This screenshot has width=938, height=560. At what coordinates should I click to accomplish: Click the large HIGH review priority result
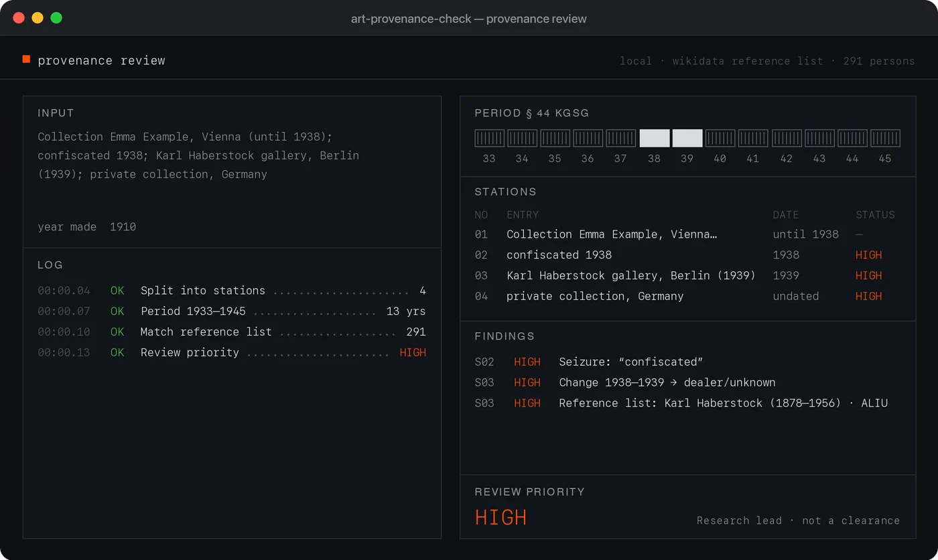(501, 517)
